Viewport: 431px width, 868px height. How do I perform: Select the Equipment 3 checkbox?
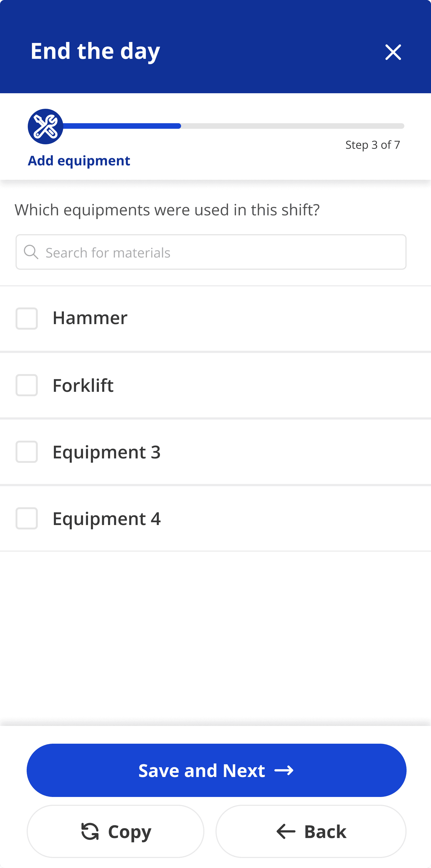[27, 452]
